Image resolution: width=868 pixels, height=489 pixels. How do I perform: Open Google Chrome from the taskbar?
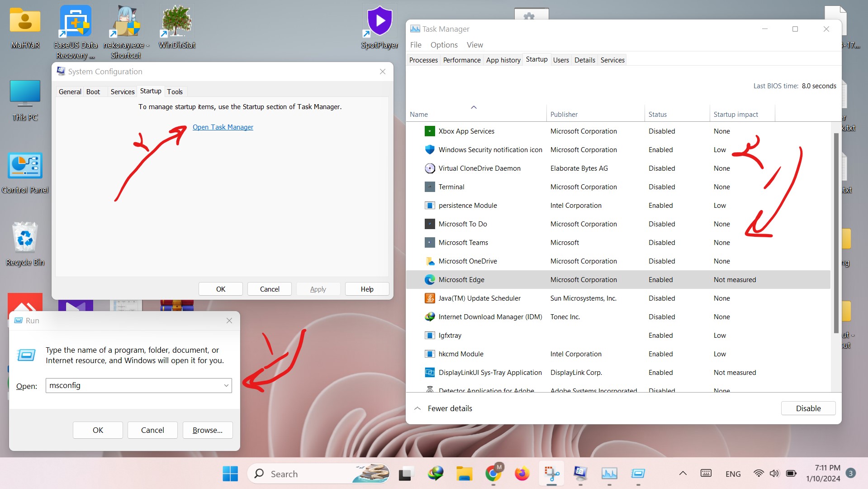tap(493, 474)
